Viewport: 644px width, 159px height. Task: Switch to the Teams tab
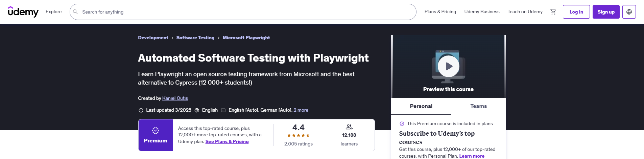click(479, 106)
